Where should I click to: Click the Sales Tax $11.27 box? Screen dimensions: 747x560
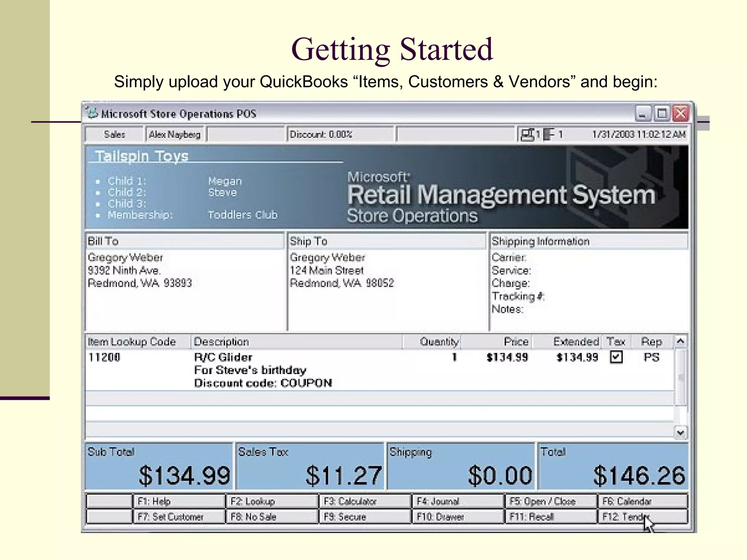click(x=310, y=466)
